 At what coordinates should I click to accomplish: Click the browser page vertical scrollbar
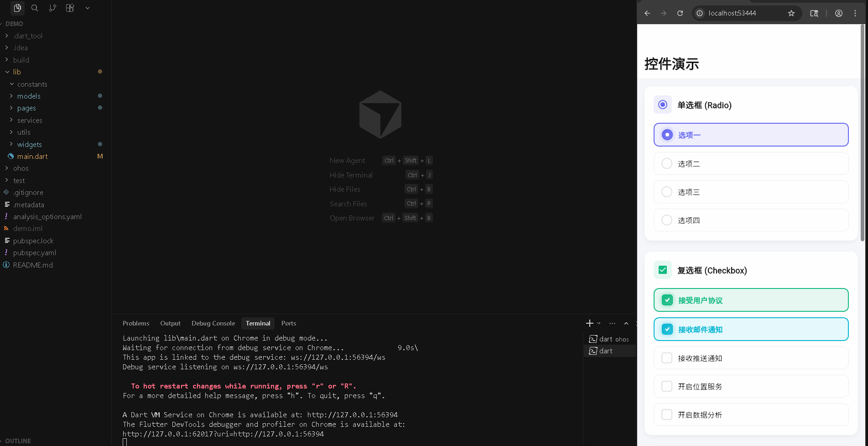tap(862, 133)
